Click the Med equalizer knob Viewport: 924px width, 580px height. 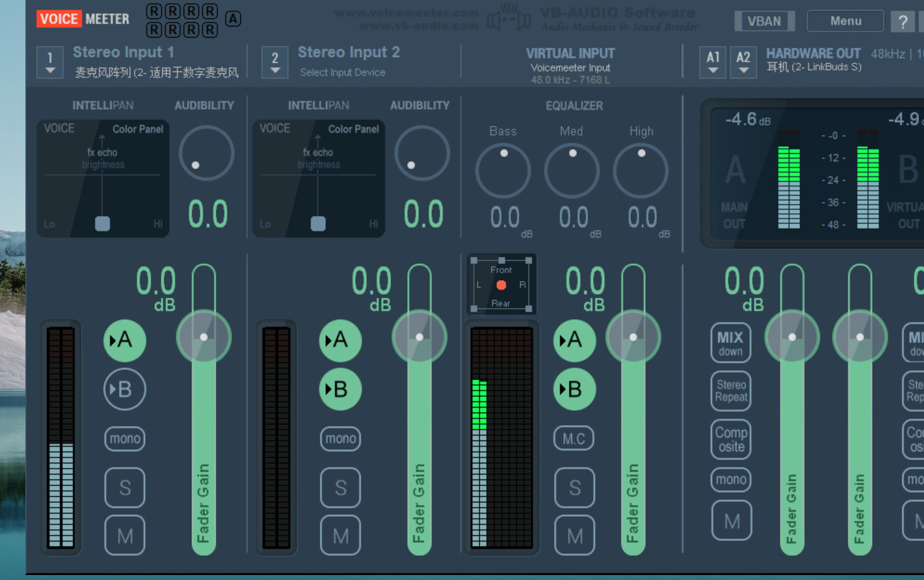(x=572, y=170)
